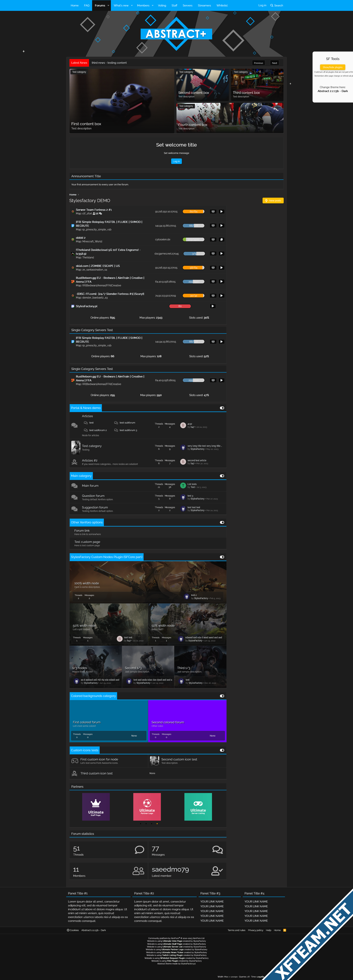Viewport: 353px width, 980px height.
Task: Click the RSS feed icon in footer
Action: pyautogui.click(x=285, y=930)
